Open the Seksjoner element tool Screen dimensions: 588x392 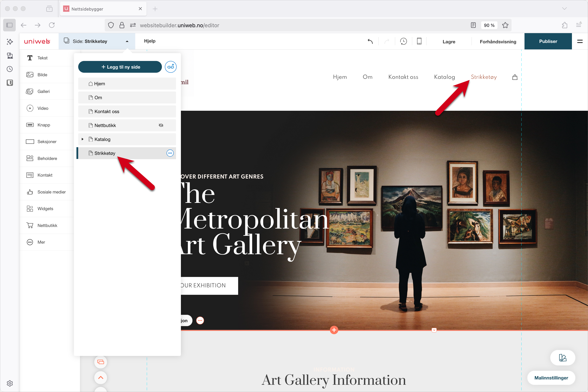[x=47, y=142]
